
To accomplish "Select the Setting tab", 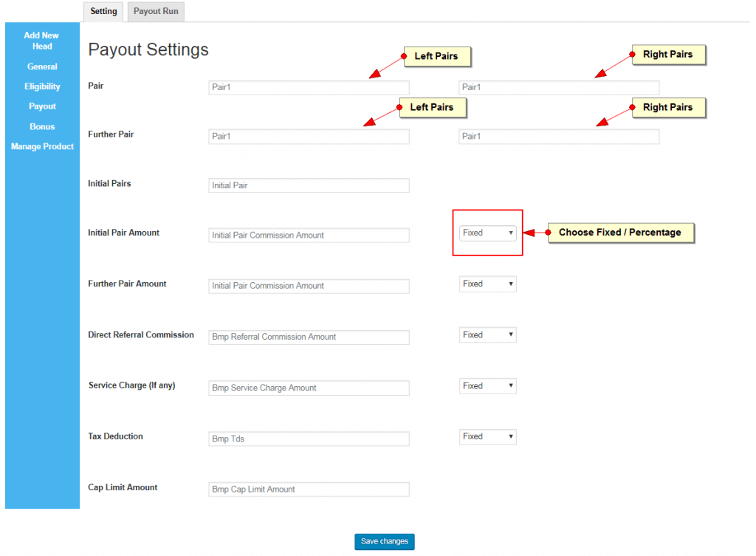I will (103, 12).
